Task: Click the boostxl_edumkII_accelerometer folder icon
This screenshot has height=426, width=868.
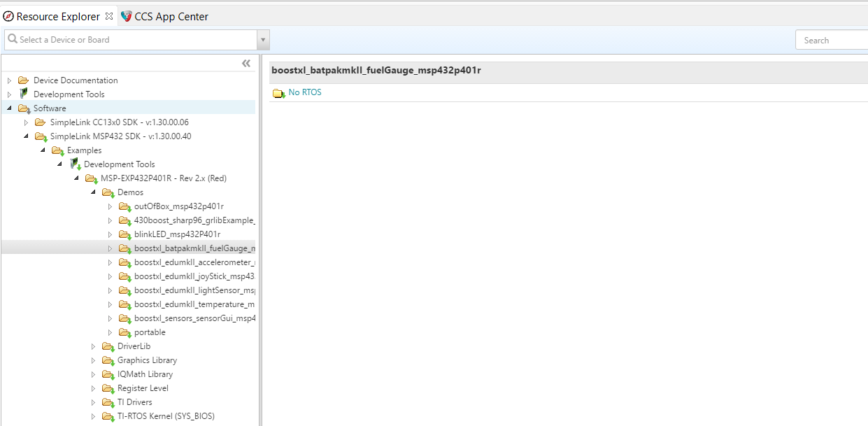Action: [x=124, y=262]
